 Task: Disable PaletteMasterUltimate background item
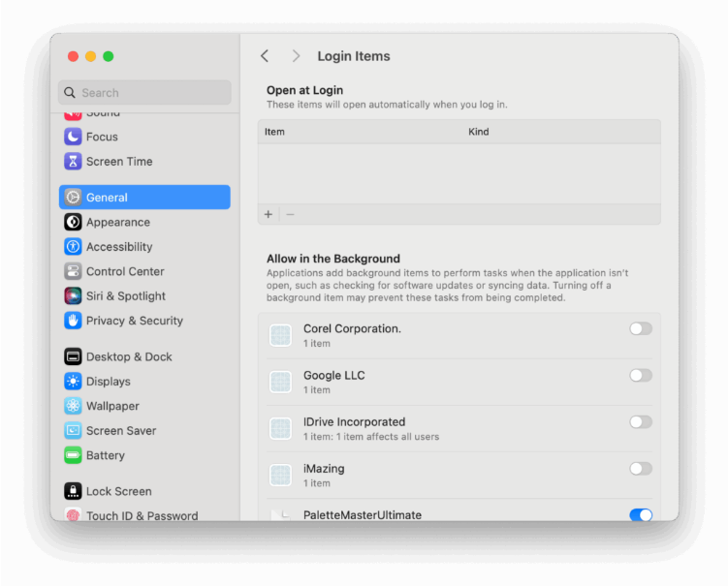click(x=641, y=514)
